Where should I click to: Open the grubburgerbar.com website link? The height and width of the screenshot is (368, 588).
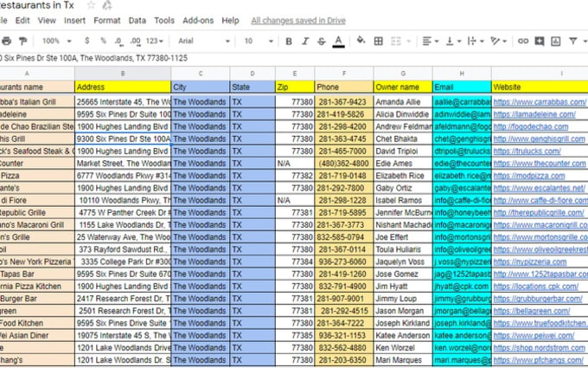[x=538, y=299]
